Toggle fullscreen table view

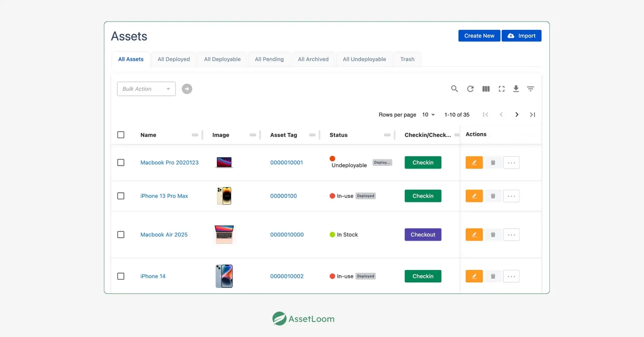coord(501,89)
